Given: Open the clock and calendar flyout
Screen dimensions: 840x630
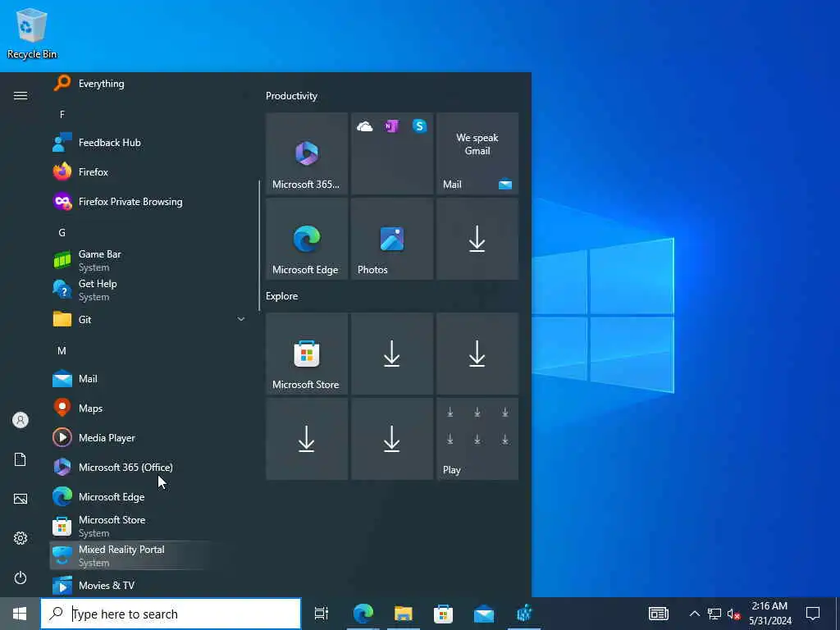Looking at the screenshot, I should point(769,614).
